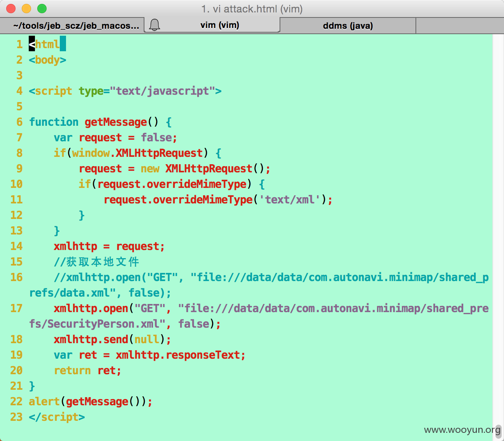The height and width of the screenshot is (441, 504).
Task: Click 'var request = false;' on line 7
Action: [x=115, y=137]
